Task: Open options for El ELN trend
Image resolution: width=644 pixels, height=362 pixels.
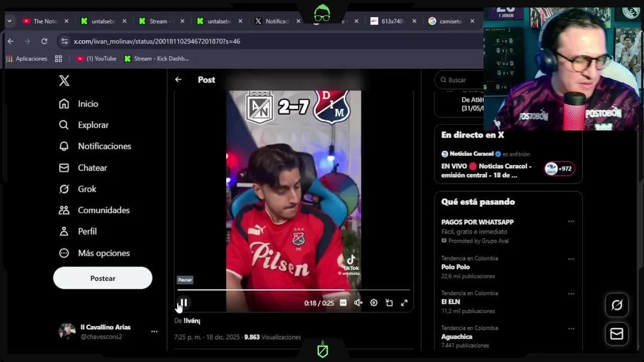Action: pyautogui.click(x=571, y=294)
